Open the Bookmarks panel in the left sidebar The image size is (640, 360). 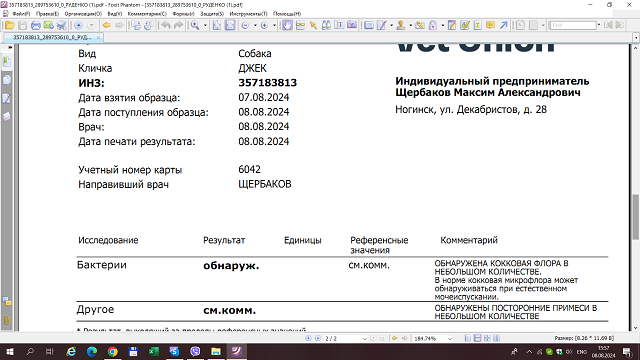(x=7, y=62)
